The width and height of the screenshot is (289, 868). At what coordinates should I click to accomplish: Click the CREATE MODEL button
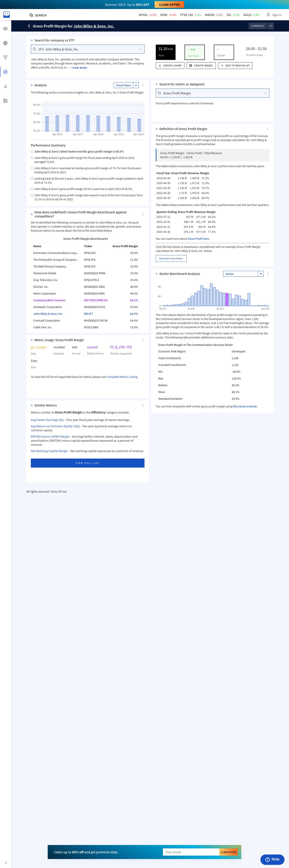pos(201,66)
